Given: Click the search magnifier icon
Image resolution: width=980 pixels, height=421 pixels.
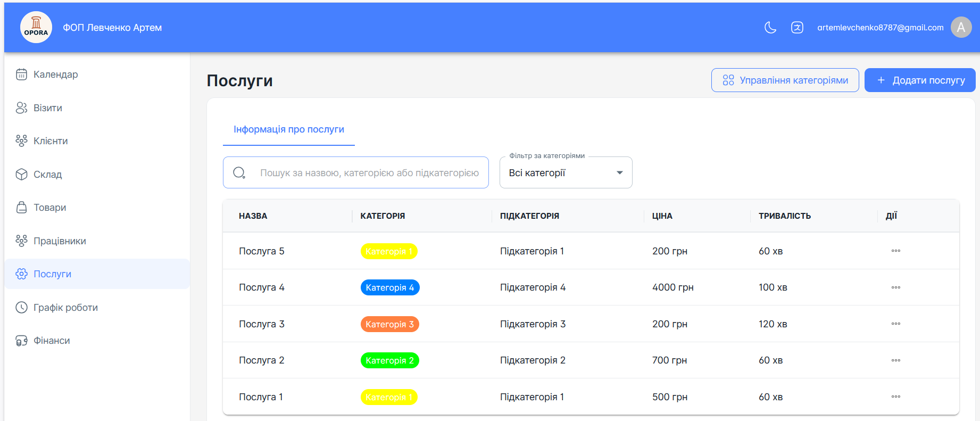Looking at the screenshot, I should [239, 172].
